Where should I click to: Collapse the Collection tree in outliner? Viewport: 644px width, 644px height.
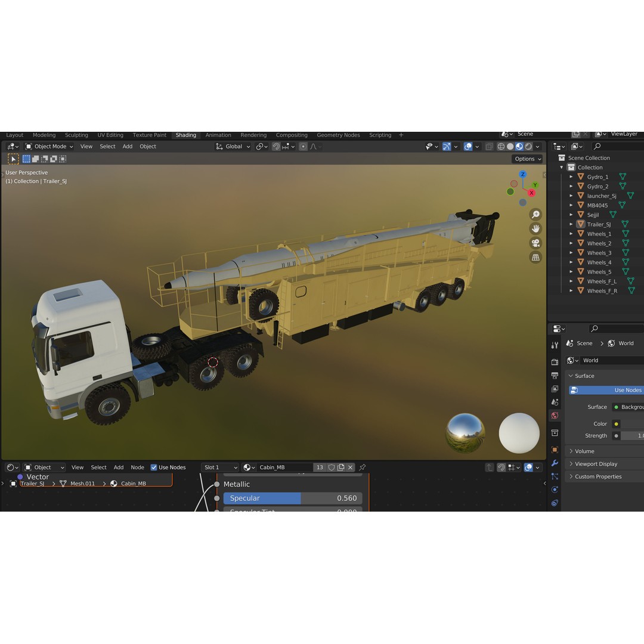click(x=562, y=168)
